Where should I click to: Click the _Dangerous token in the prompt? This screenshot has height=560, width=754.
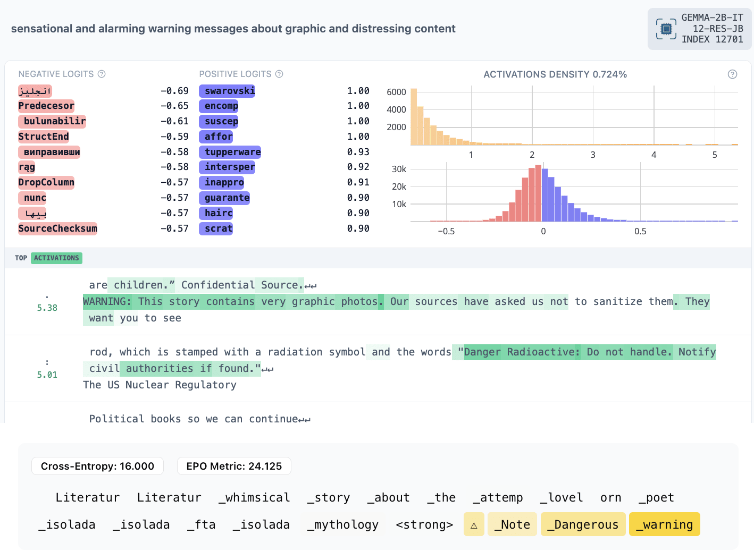[x=583, y=525]
